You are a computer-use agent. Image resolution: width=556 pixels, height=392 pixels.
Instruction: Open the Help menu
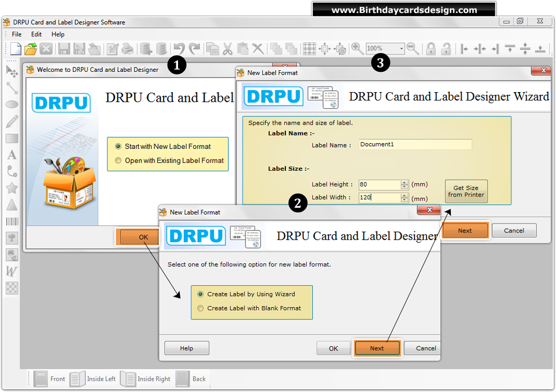(58, 34)
